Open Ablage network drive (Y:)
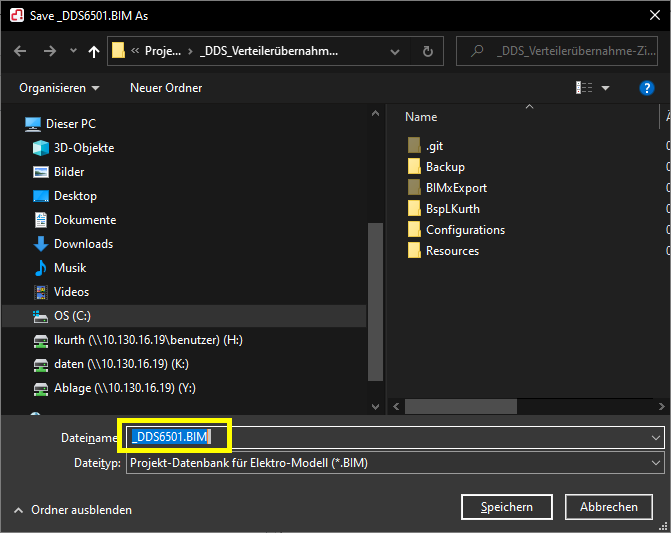 (x=125, y=388)
